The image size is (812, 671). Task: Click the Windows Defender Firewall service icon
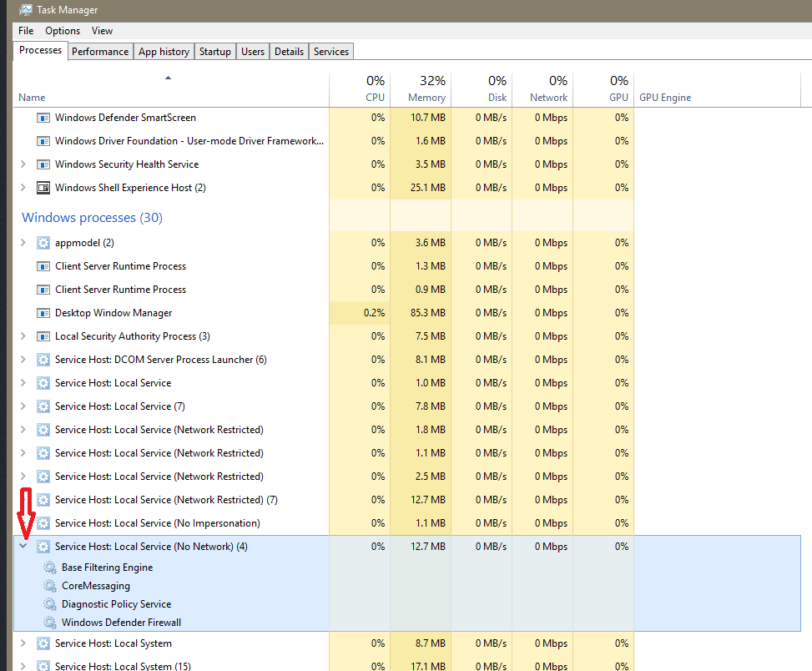pos(50,623)
